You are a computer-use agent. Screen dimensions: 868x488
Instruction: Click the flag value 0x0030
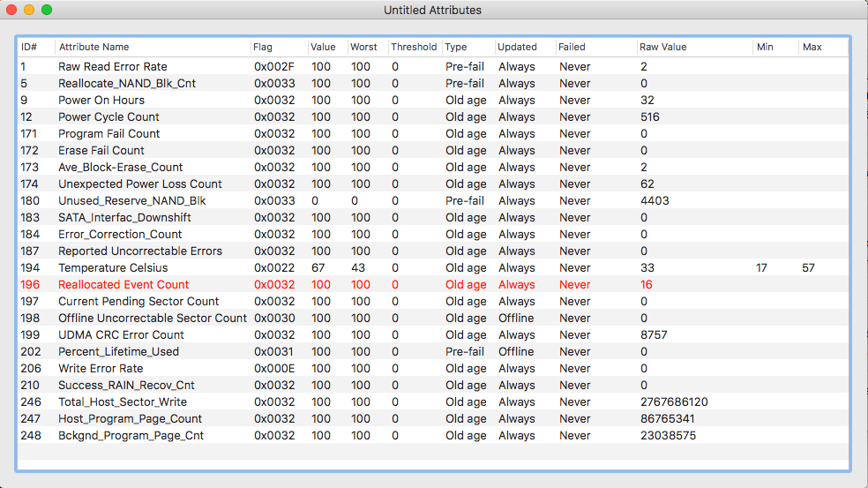pyautogui.click(x=274, y=318)
